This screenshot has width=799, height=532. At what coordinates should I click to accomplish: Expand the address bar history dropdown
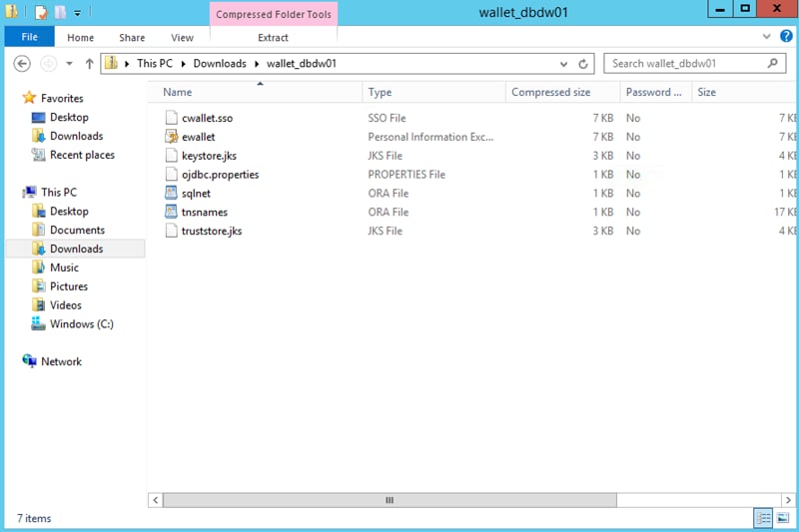point(563,64)
